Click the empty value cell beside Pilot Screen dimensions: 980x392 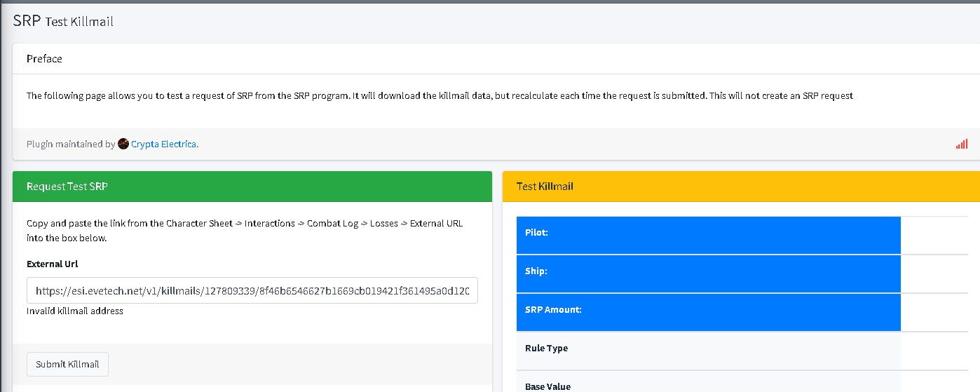[x=934, y=235]
